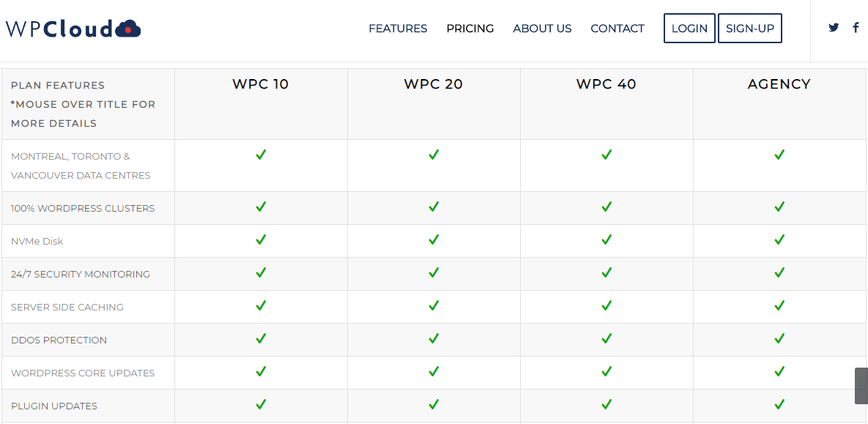Screen dimensions: 868x424
Task: Click WPC 20 checkmark for Plugin Updates
Action: pyautogui.click(x=434, y=404)
